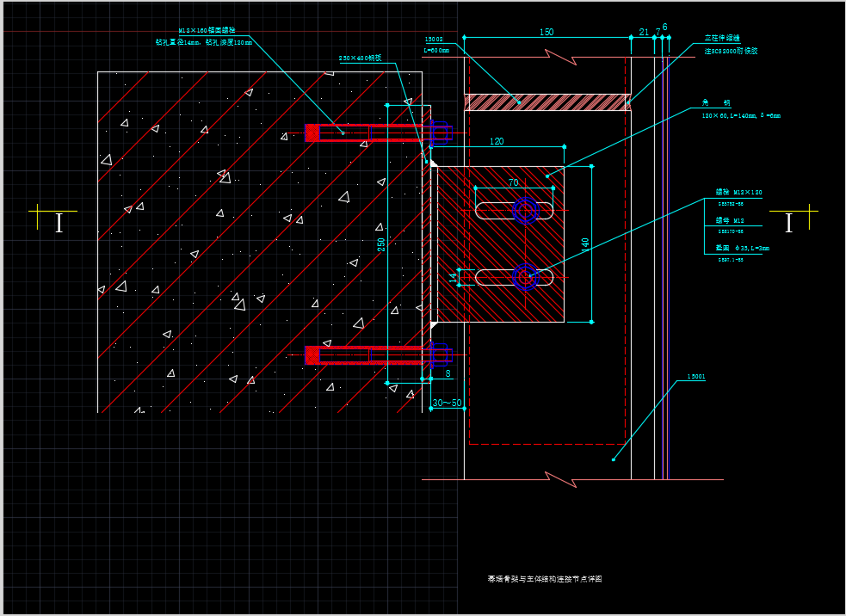Click the upper blue bolt in slotted hole
The width and height of the screenshot is (846, 616).
coord(525,210)
